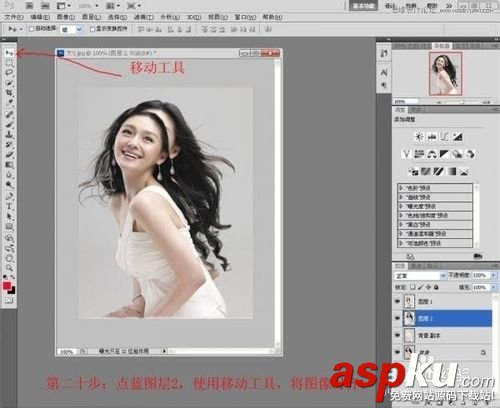This screenshot has width=500, height=408.
Task: Click the navigator zoom slider
Action: 462,102
